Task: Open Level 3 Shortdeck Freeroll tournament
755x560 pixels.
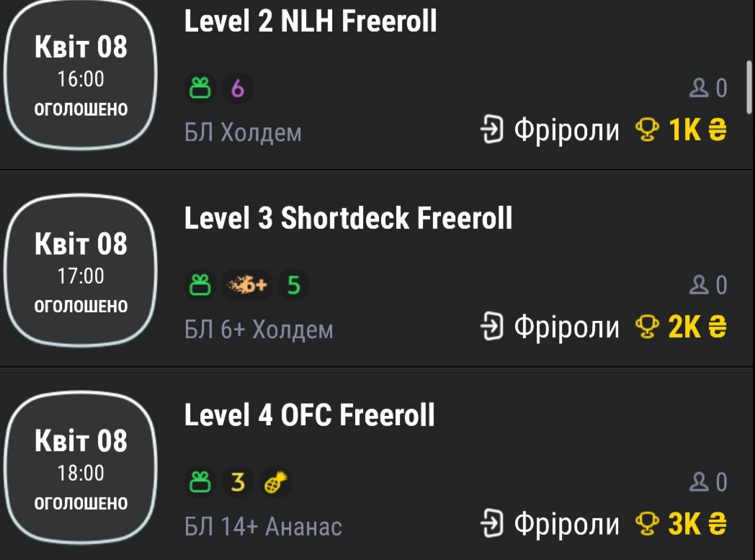Action: pos(348,218)
